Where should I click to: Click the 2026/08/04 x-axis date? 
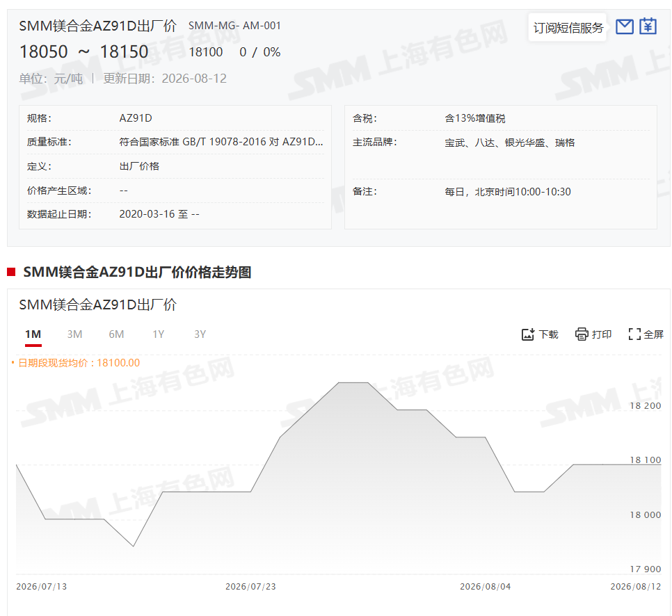point(485,586)
